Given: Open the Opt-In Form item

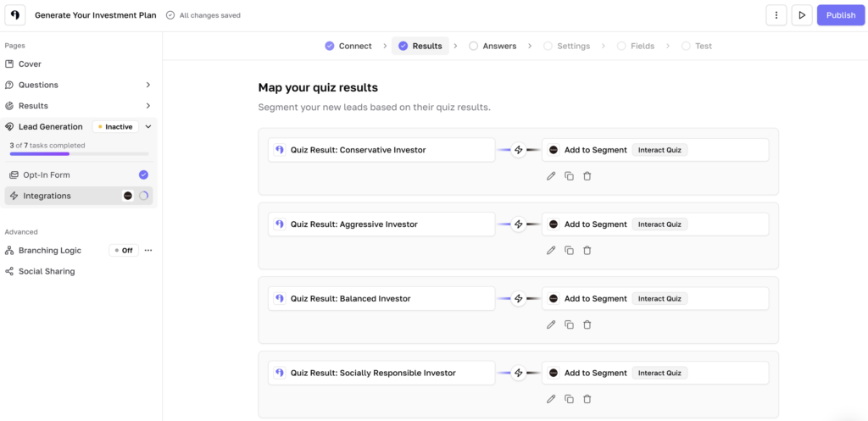Looking at the screenshot, I should (x=47, y=174).
